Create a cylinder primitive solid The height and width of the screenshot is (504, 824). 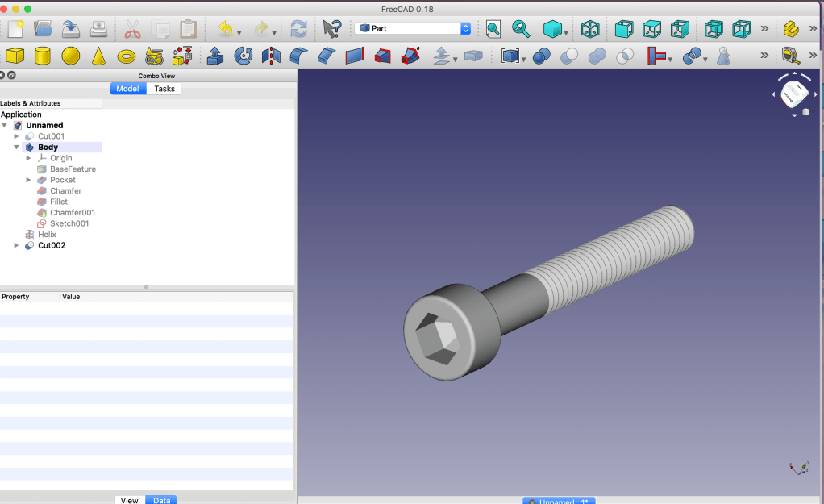coord(43,56)
